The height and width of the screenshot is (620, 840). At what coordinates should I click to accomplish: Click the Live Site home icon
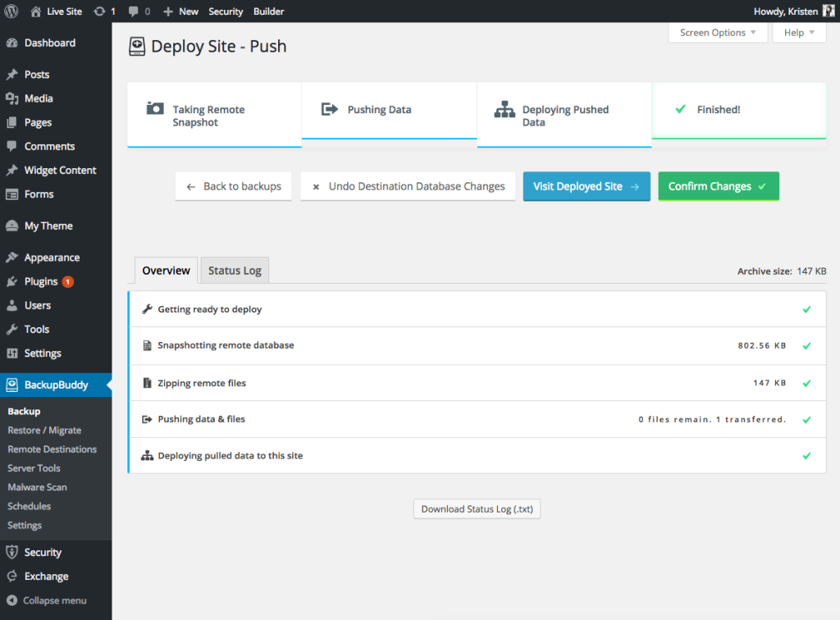(x=36, y=11)
